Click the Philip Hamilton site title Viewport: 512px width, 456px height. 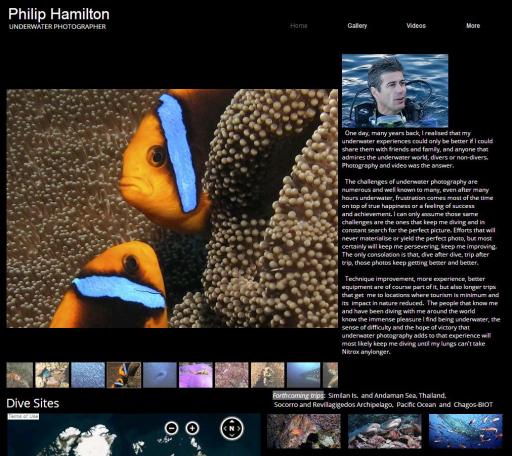click(x=59, y=14)
